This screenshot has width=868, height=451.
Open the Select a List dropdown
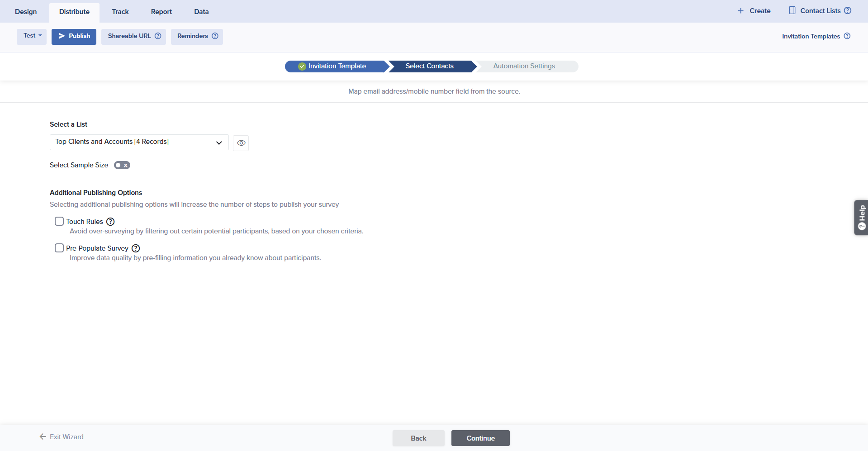[x=139, y=142]
